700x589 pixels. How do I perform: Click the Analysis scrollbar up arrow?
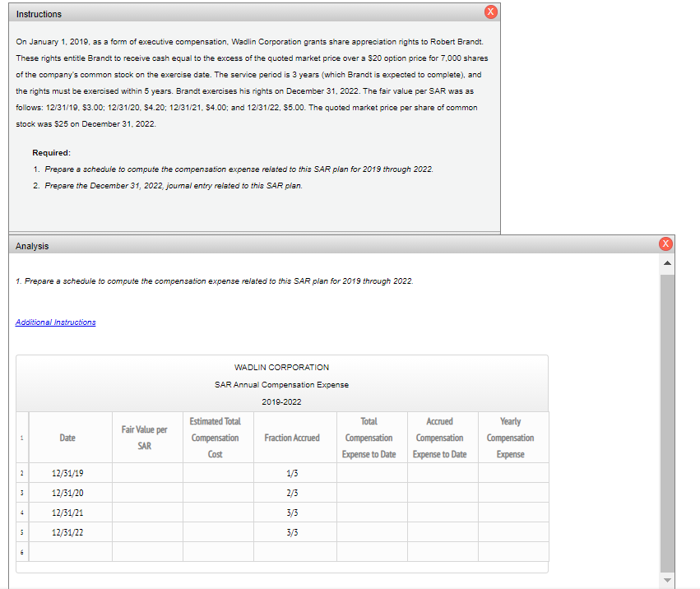click(x=667, y=263)
